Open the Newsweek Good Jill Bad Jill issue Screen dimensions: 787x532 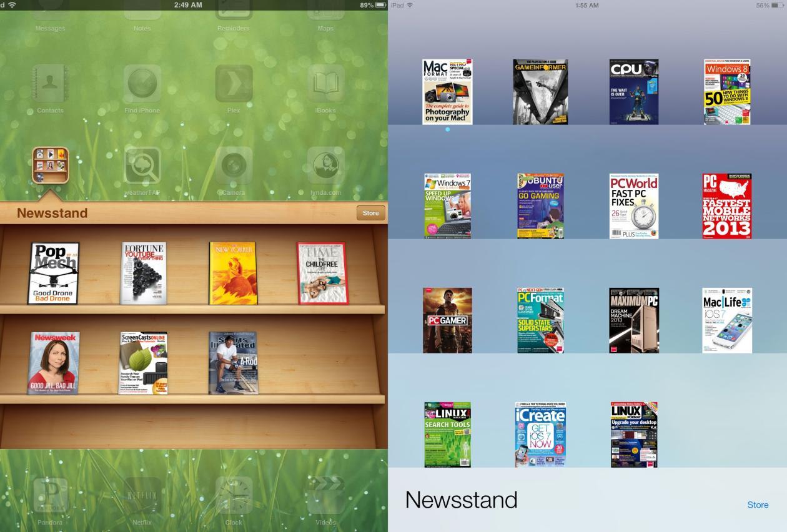[x=54, y=363]
